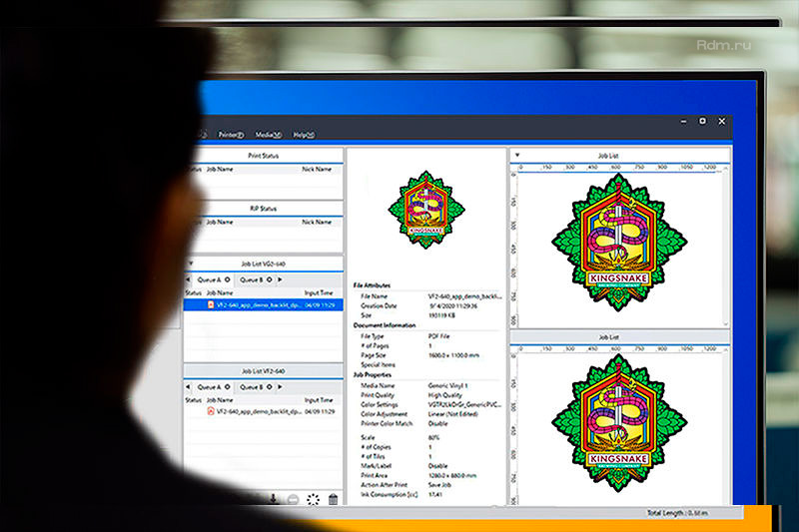
Task: Click the RIP spinner icon
Action: (313, 500)
